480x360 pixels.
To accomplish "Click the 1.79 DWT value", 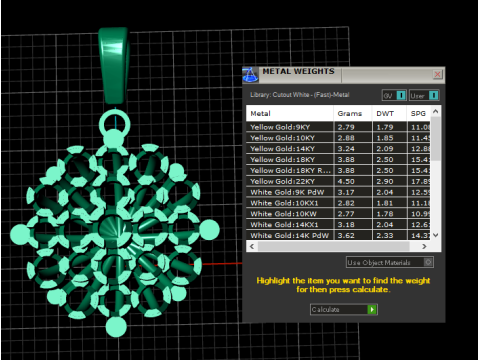I will [x=385, y=127].
